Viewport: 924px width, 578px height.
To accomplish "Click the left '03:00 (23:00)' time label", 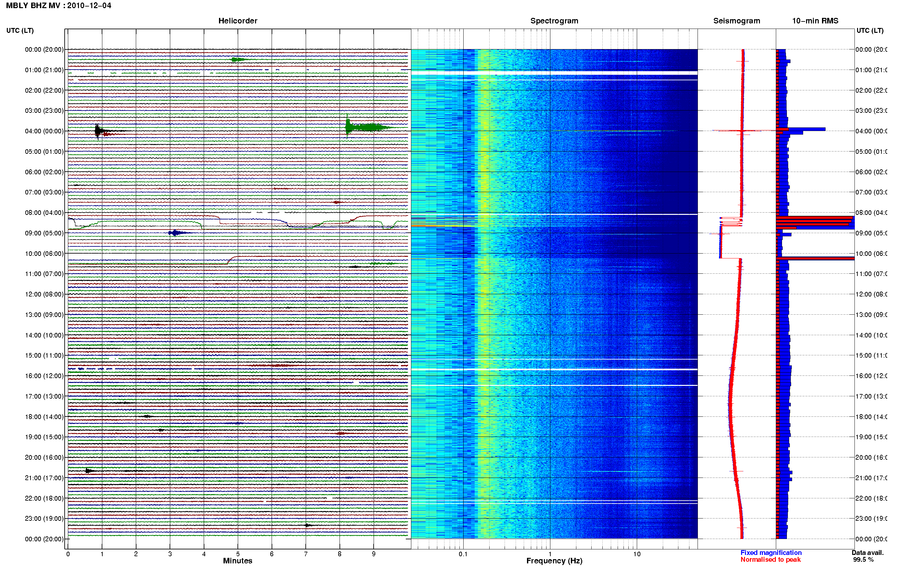I will (44, 111).
